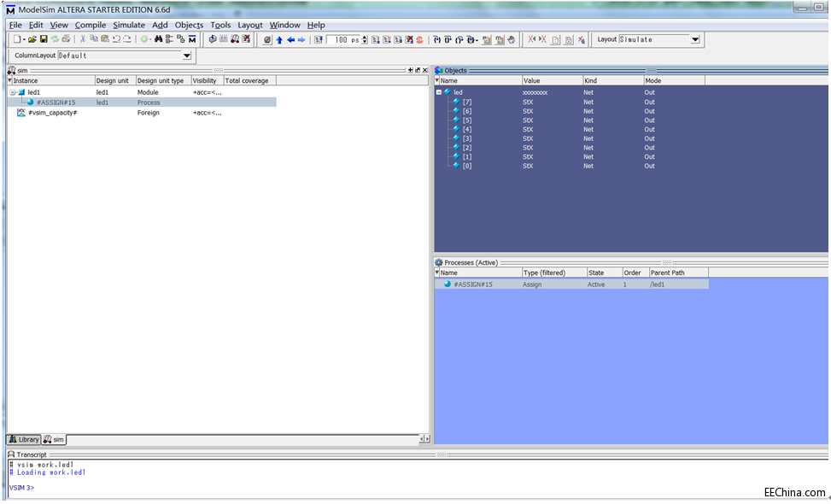Click the run length 100 ps field
Image resolution: width=831 pixels, height=504 pixels.
pos(343,39)
